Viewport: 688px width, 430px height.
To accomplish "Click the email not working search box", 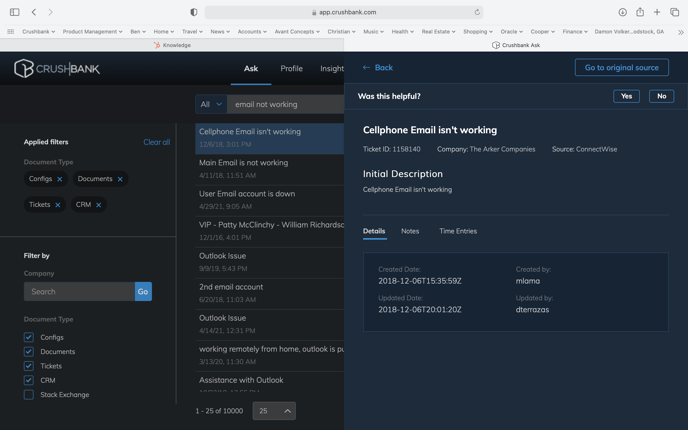I will 286,104.
